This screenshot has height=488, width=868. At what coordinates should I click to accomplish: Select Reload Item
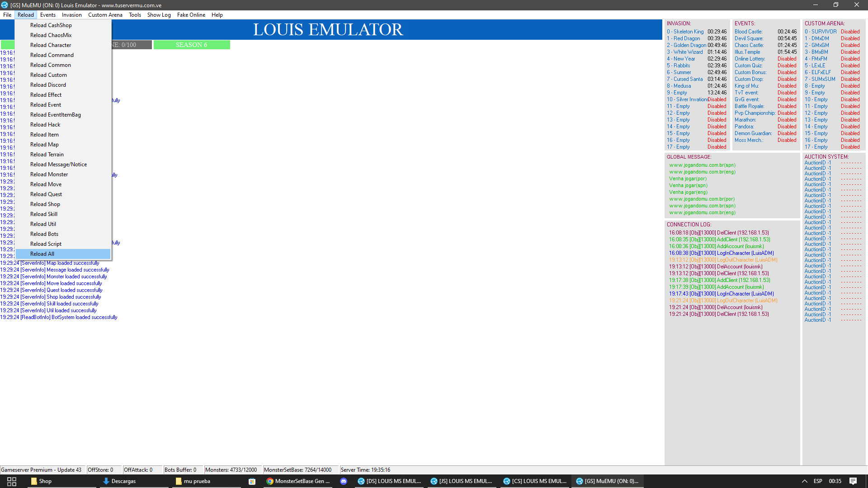pos(63,135)
